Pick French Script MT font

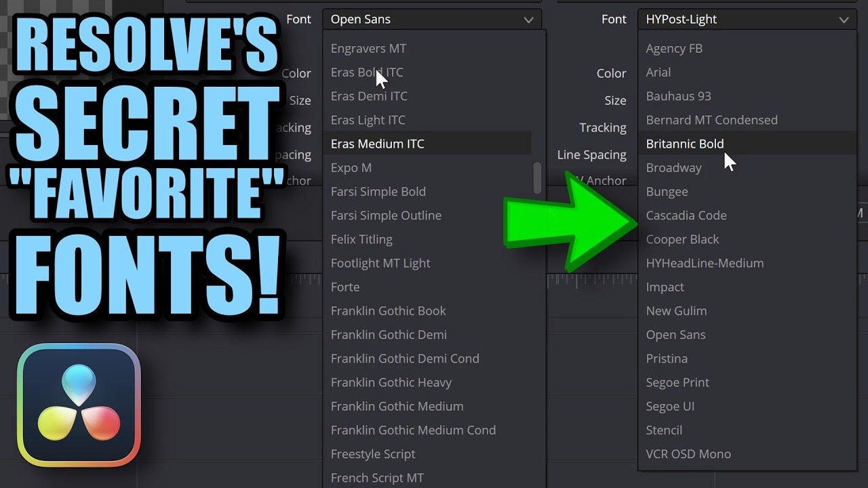coord(377,478)
